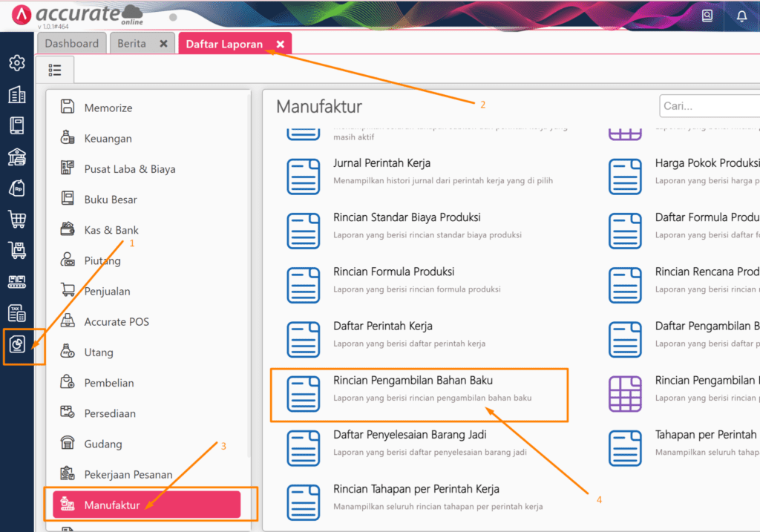760x532 pixels.
Task: Open the shopping cart sales module icon
Action: click(16, 220)
